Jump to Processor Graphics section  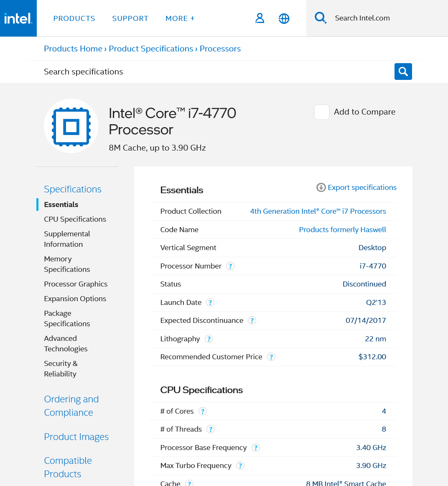point(76,284)
